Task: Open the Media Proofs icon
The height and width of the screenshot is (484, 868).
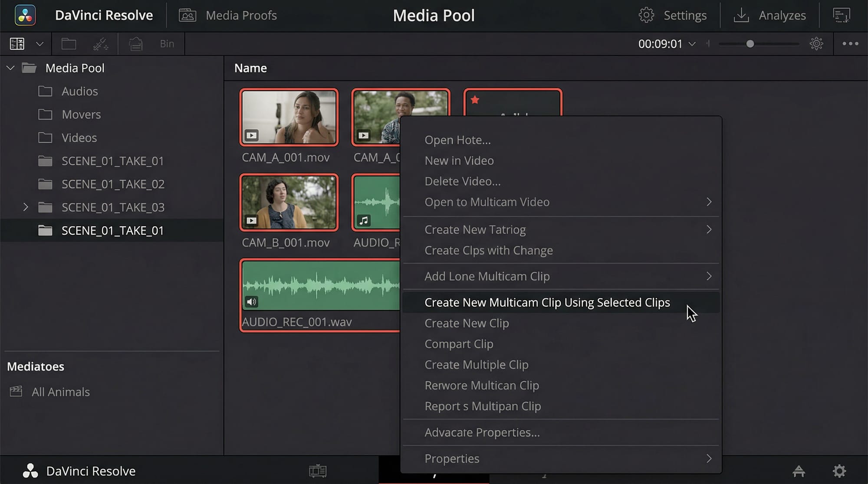Action: (x=187, y=15)
